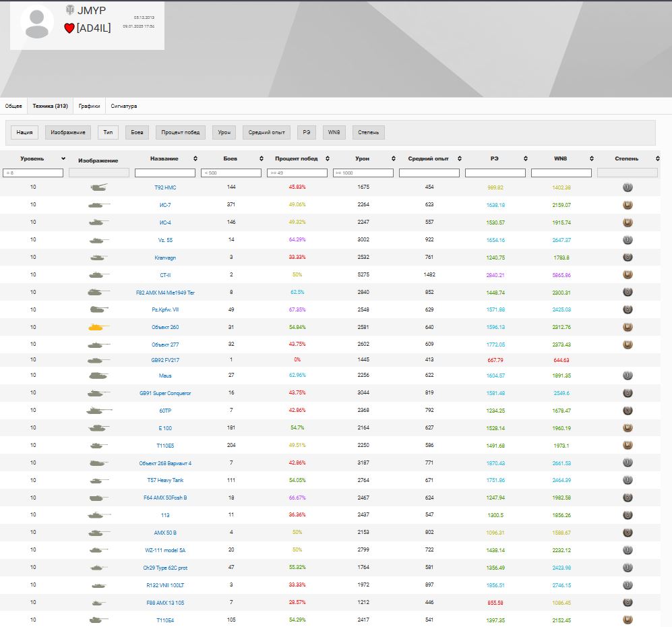Sort by РЭ column arrows
This screenshot has height=627, width=672.
tap(525, 158)
